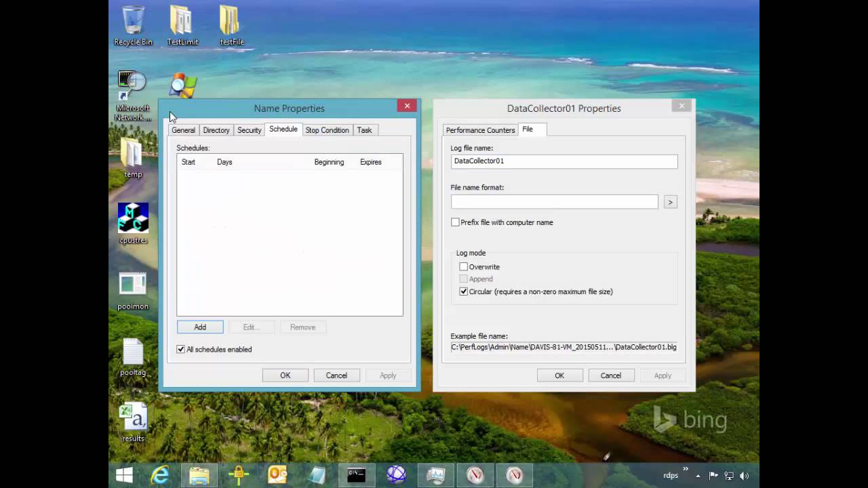The width and height of the screenshot is (868, 488).
Task: Open the padlock network icon in taskbar
Action: 238,475
